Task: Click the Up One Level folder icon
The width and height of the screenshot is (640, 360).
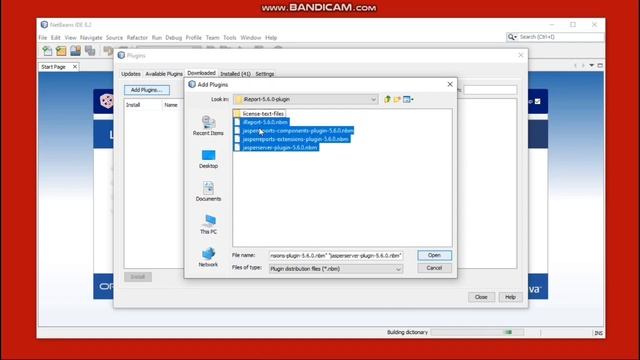Action: pos(387,99)
